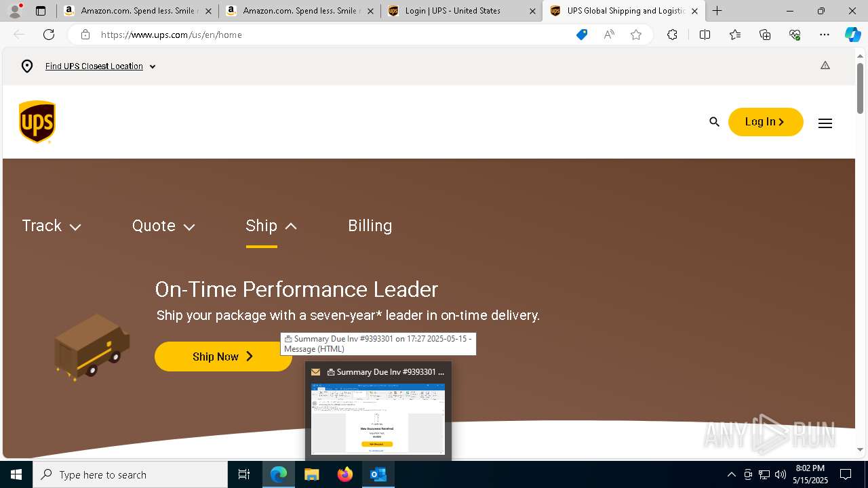View site information lock icon
This screenshot has height=488, width=868.
tap(85, 35)
